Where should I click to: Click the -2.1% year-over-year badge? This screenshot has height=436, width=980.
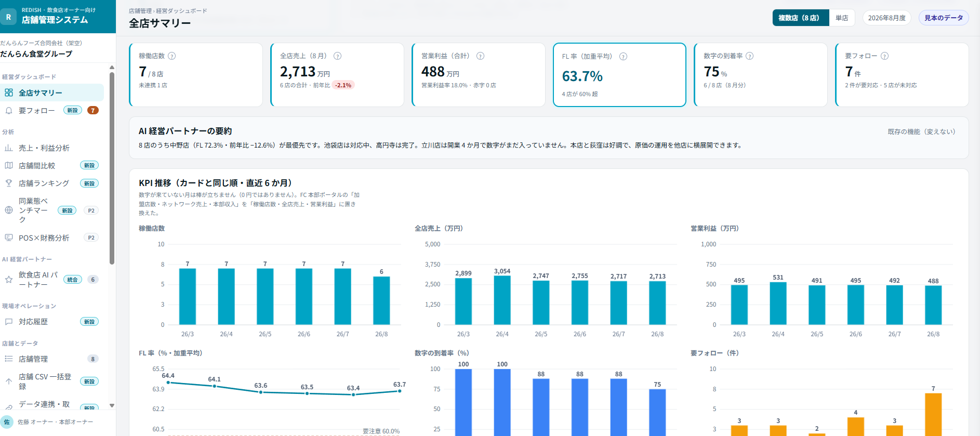343,85
